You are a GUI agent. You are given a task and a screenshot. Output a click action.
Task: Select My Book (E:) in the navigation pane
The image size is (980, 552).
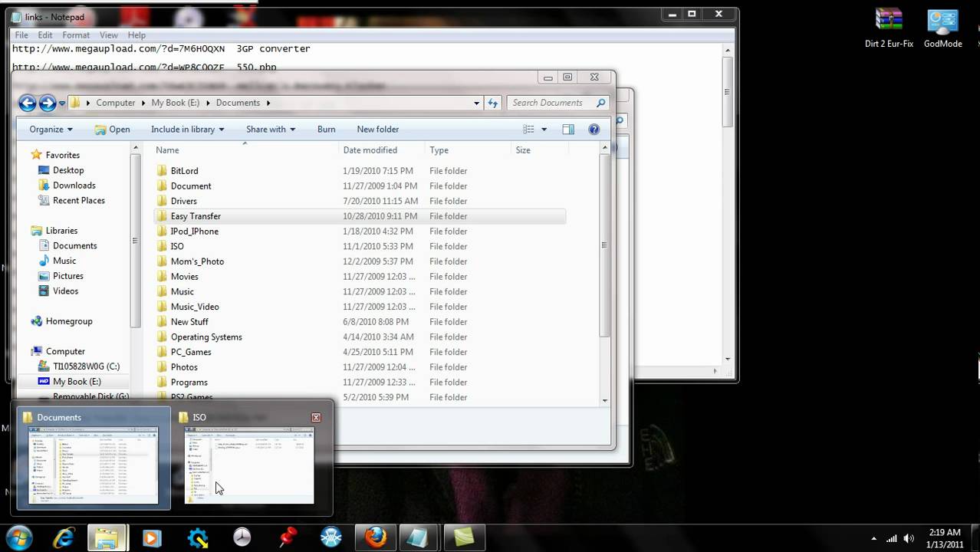click(77, 382)
